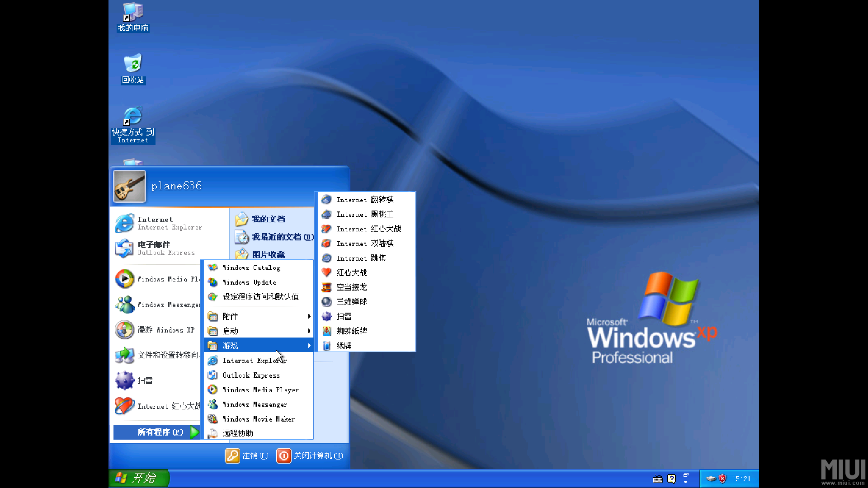Click 所有程序 button
Viewport: 868px width, 488px height.
click(x=156, y=432)
